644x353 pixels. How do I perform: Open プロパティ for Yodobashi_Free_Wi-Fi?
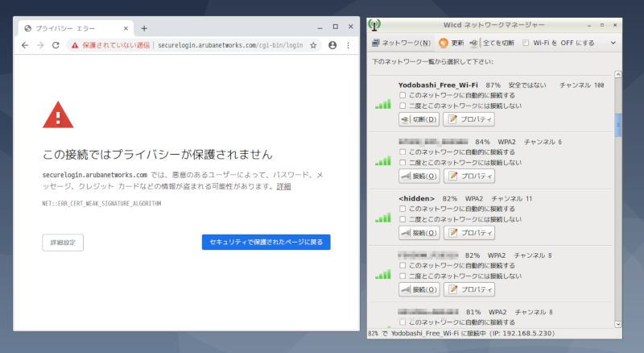[469, 119]
